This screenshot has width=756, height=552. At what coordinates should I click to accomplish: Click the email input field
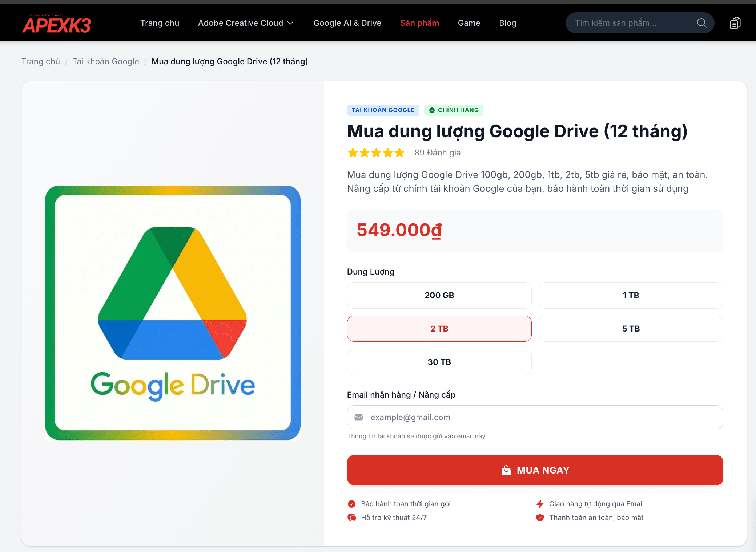(x=535, y=417)
